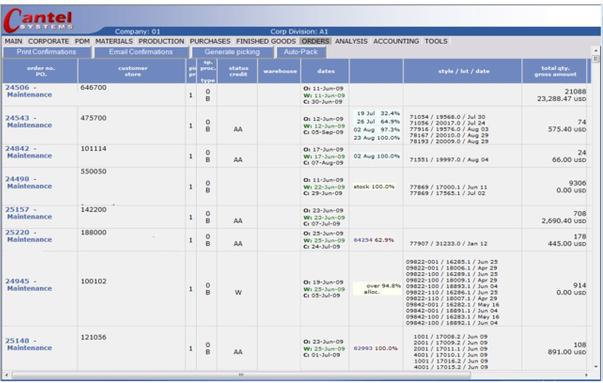Click allocation link 64254 62.9%
The image size is (603, 383).
(373, 240)
